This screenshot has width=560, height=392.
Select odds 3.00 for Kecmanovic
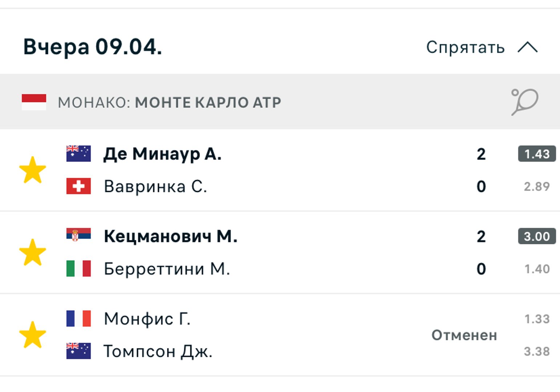pos(537,236)
